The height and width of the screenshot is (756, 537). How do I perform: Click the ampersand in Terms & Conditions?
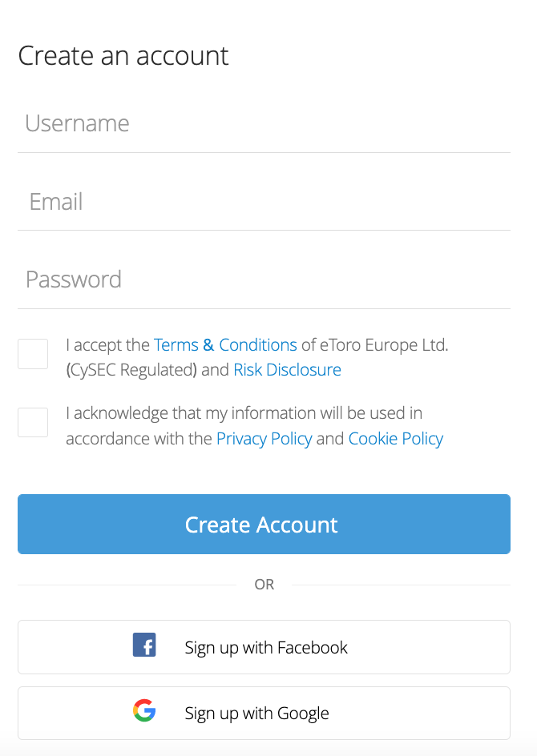pos(208,345)
